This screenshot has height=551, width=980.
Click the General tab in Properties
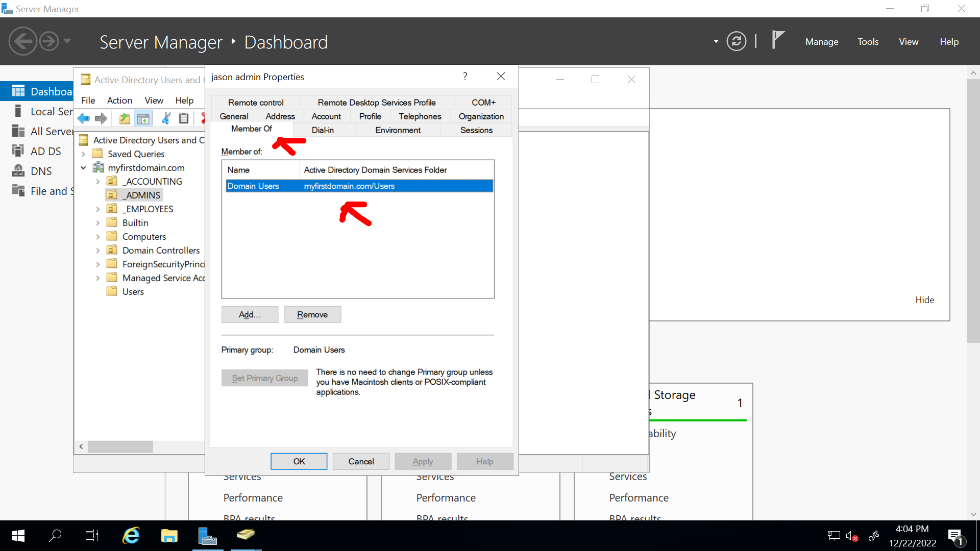[234, 116]
